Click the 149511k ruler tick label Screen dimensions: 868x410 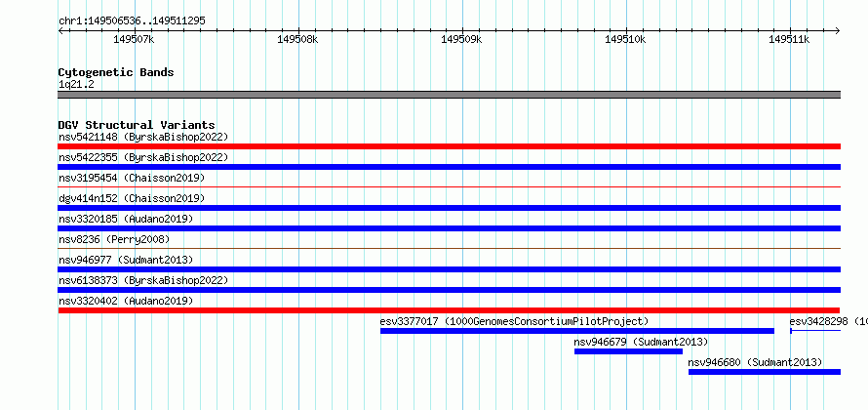(789, 39)
